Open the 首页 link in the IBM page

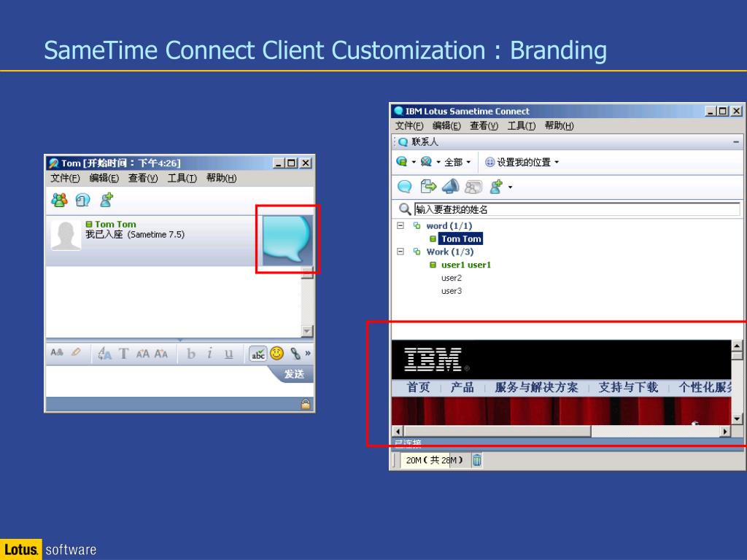[418, 387]
